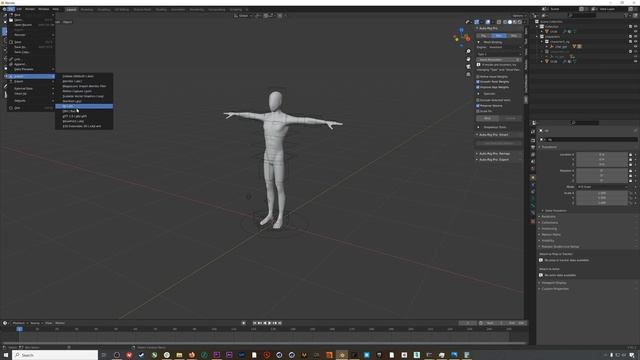Open the Modifiers properties tab icon
The width and height of the screenshot is (640, 360).
[x=533, y=184]
